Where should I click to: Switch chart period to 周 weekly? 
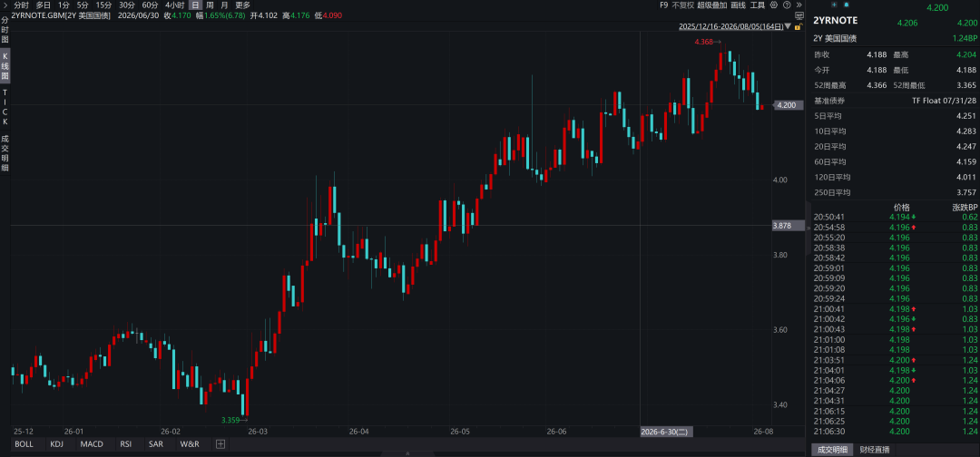[210, 5]
